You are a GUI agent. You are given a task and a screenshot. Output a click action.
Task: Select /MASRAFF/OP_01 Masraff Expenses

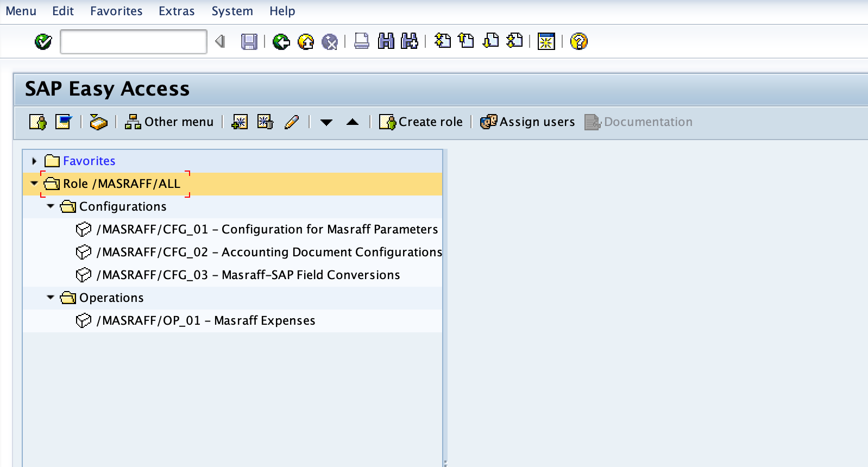206,320
